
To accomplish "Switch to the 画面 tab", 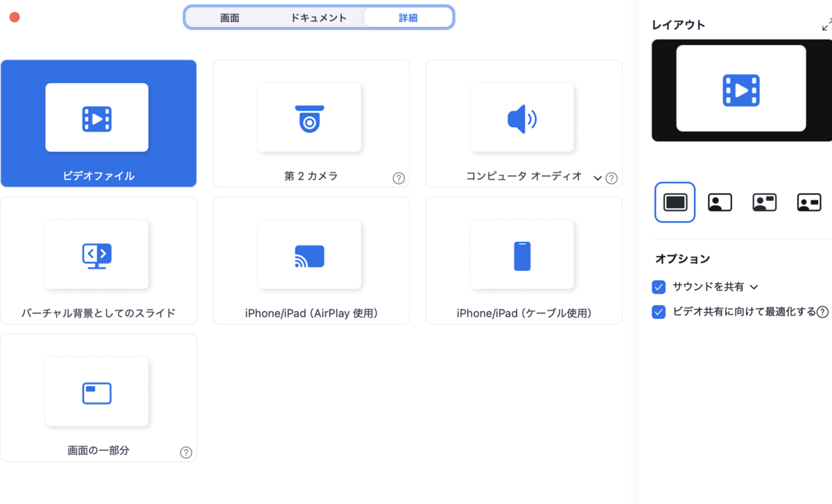I will 229,18.
